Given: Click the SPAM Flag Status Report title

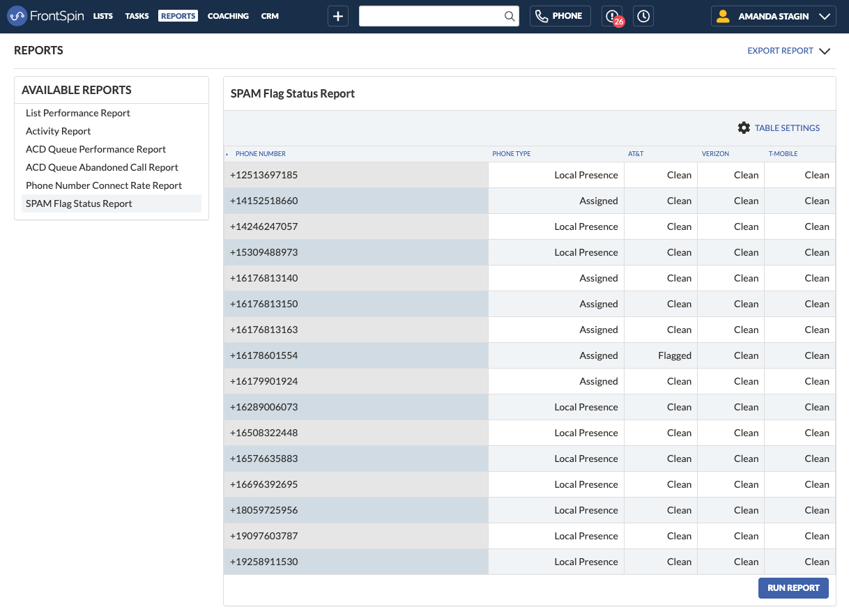Looking at the screenshot, I should click(293, 93).
